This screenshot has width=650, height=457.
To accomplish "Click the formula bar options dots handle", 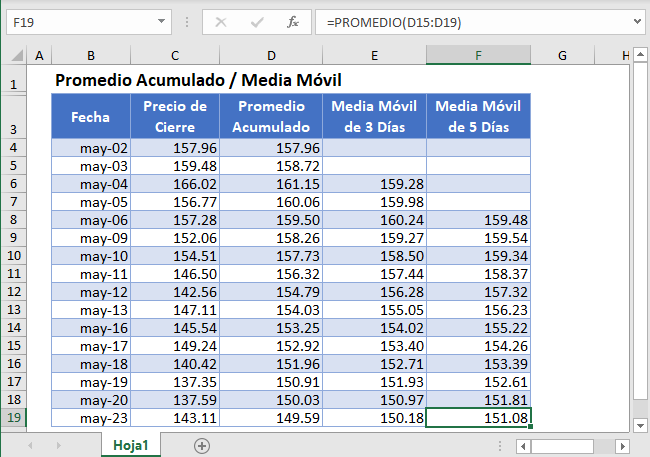I will (x=187, y=22).
